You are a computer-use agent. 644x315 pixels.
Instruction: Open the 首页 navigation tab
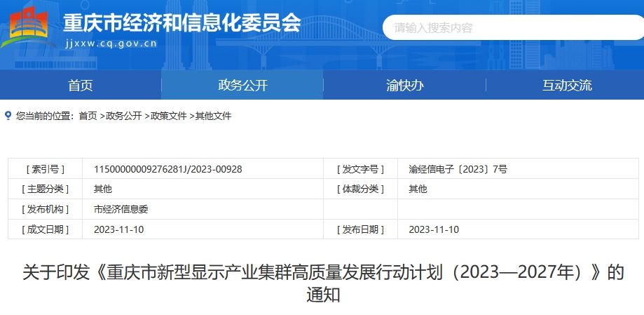pyautogui.click(x=81, y=86)
